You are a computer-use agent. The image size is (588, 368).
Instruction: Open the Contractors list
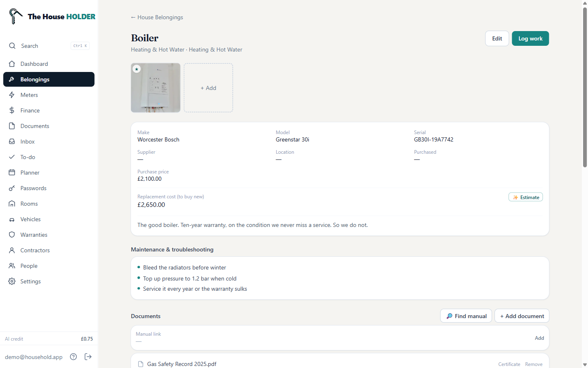click(x=49, y=250)
